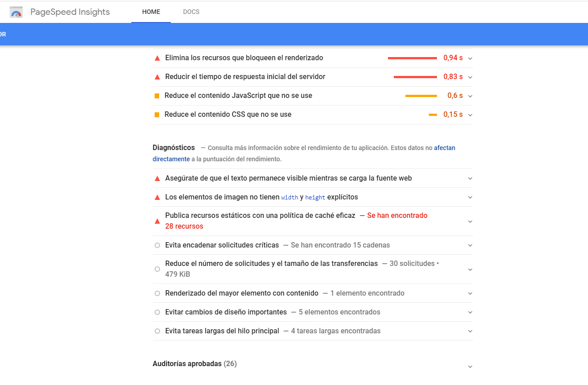Viewport: 588px width, 385px height.
Task: Click 'Elimina los recursos que bloqueen el renderizado' title
Action: [244, 58]
